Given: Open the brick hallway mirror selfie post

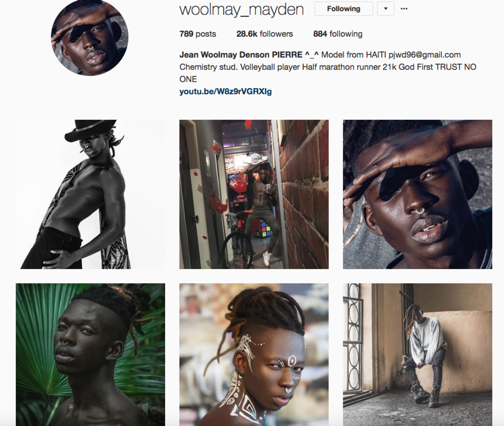Looking at the screenshot, I should (x=254, y=194).
